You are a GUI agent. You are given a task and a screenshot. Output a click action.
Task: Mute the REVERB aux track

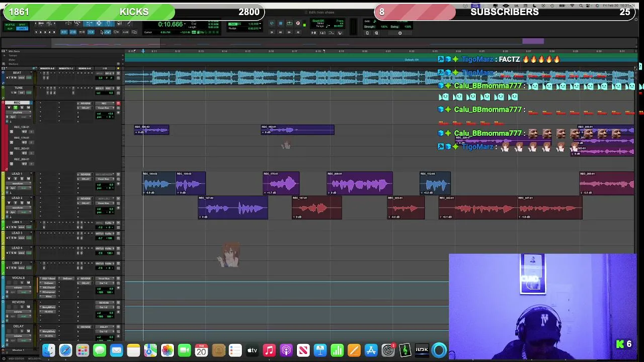pyautogui.click(x=28, y=307)
